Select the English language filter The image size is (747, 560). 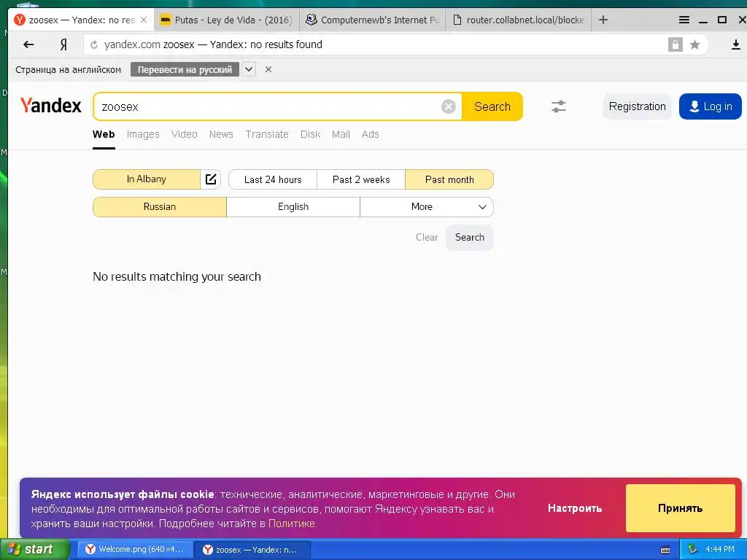[x=293, y=206]
